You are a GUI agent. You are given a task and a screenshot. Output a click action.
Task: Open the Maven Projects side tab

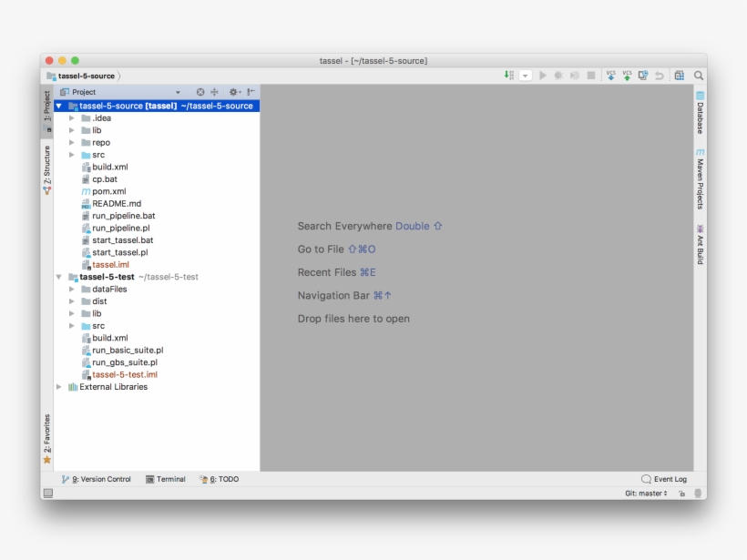[x=700, y=178]
